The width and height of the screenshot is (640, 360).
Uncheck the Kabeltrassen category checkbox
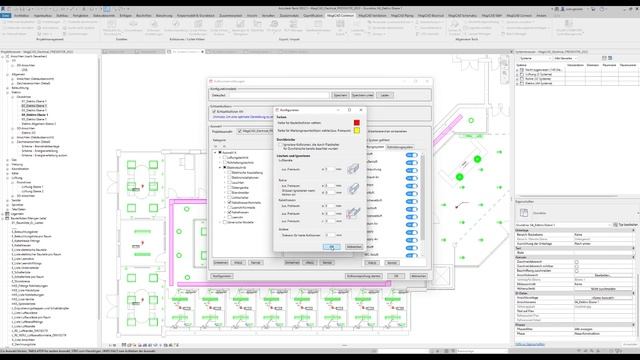(230, 212)
